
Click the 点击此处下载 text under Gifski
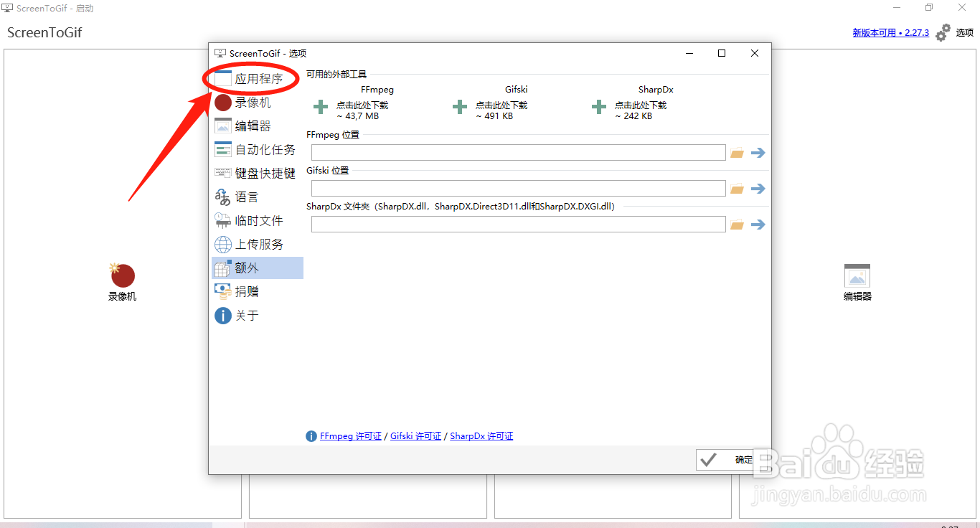501,105
